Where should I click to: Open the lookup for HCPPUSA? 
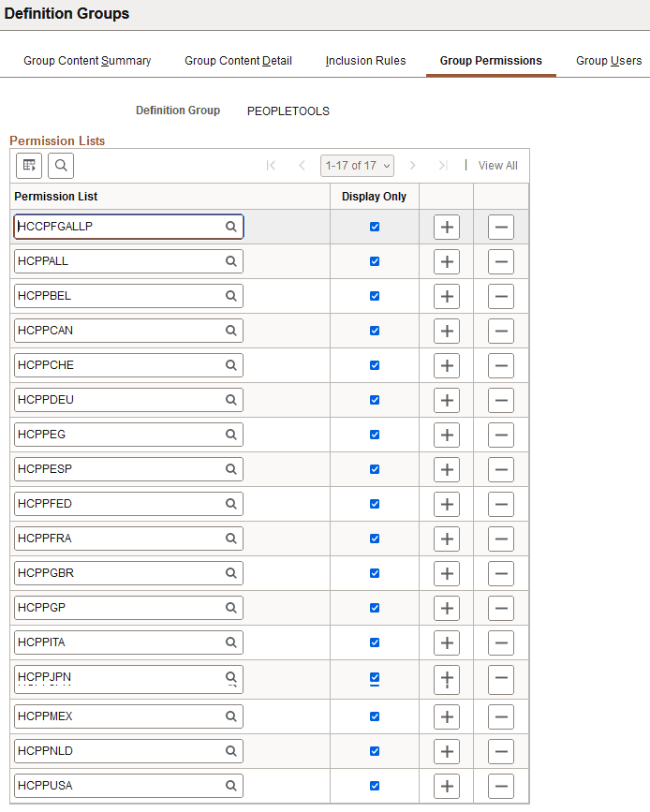pos(231,786)
